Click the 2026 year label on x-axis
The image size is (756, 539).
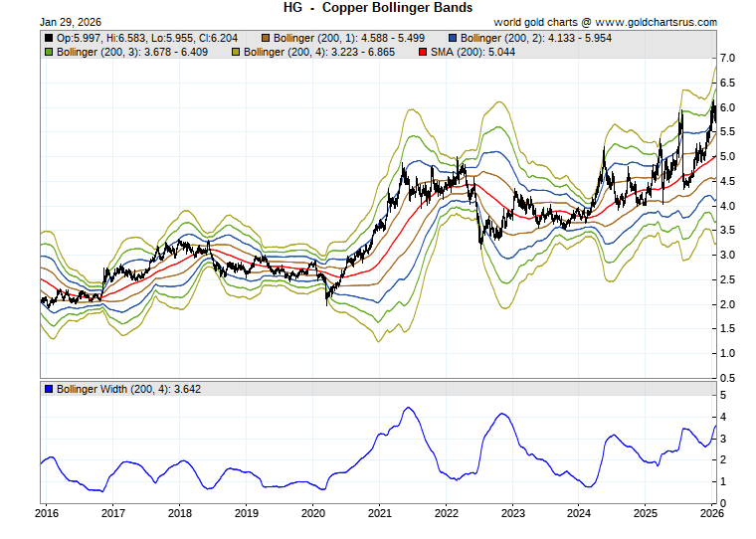tap(713, 514)
